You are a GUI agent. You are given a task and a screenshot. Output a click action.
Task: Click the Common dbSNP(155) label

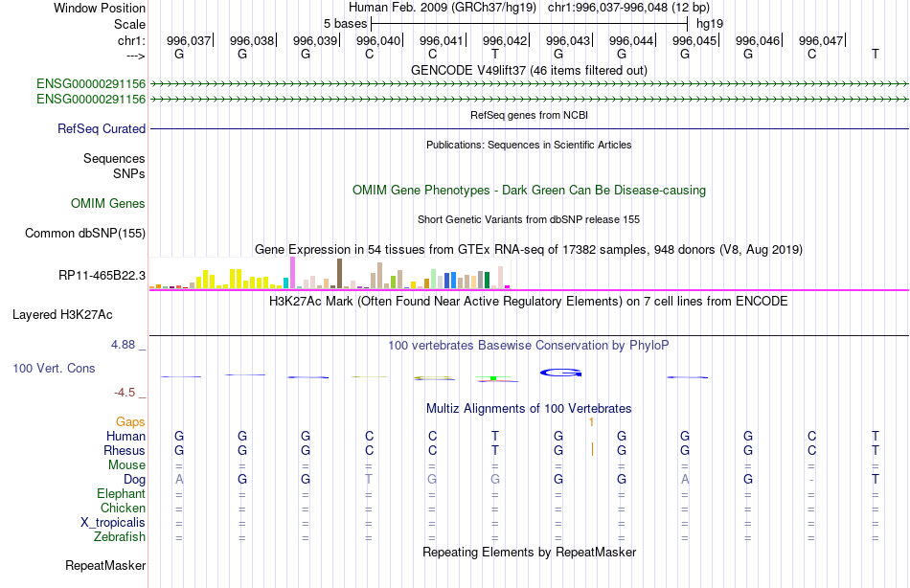point(84,234)
